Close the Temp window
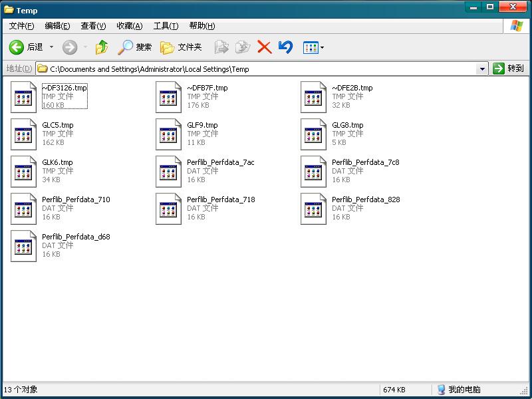The image size is (532, 399). coord(513,7)
